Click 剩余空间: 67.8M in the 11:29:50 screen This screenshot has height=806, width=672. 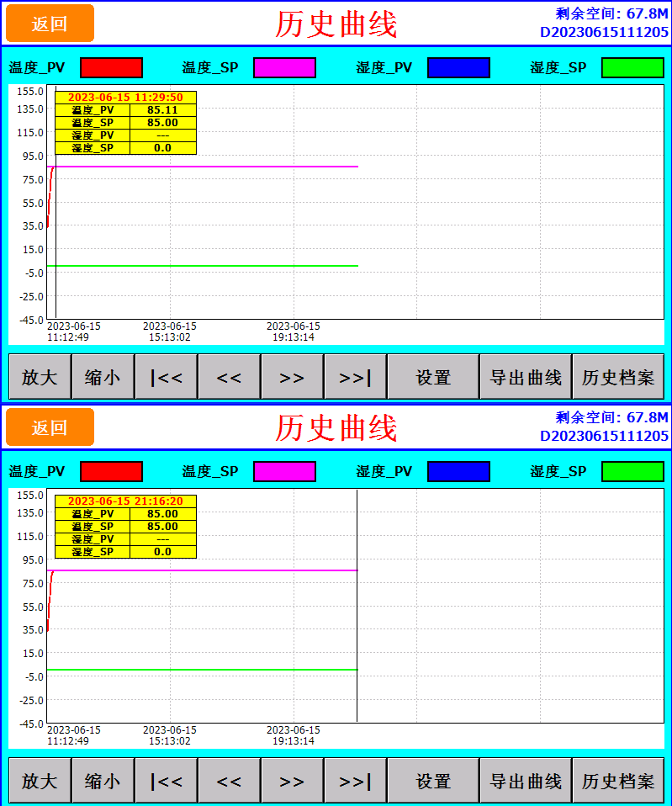coord(612,13)
